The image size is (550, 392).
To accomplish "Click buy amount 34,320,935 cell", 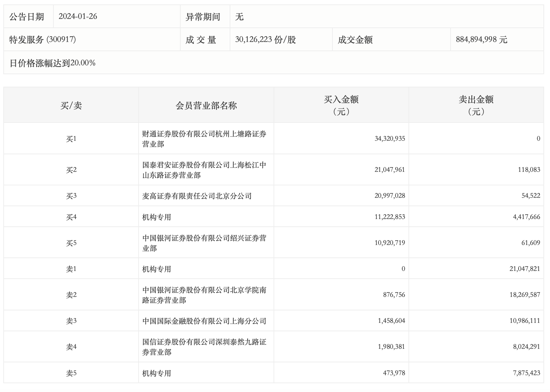I will pyautogui.click(x=389, y=139).
